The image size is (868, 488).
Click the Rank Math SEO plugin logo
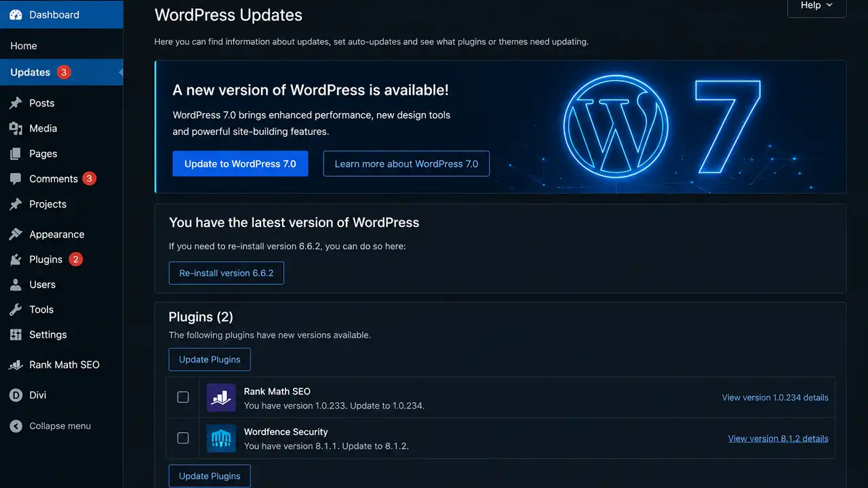click(221, 398)
